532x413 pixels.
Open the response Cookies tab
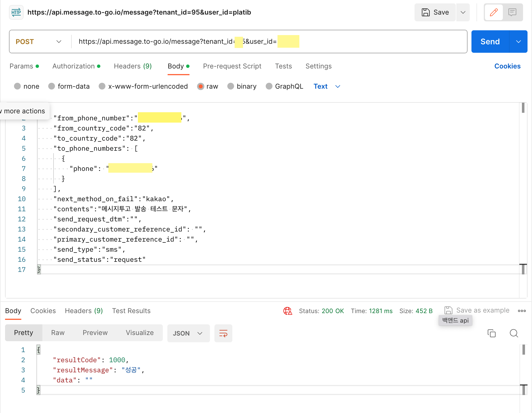coord(43,311)
